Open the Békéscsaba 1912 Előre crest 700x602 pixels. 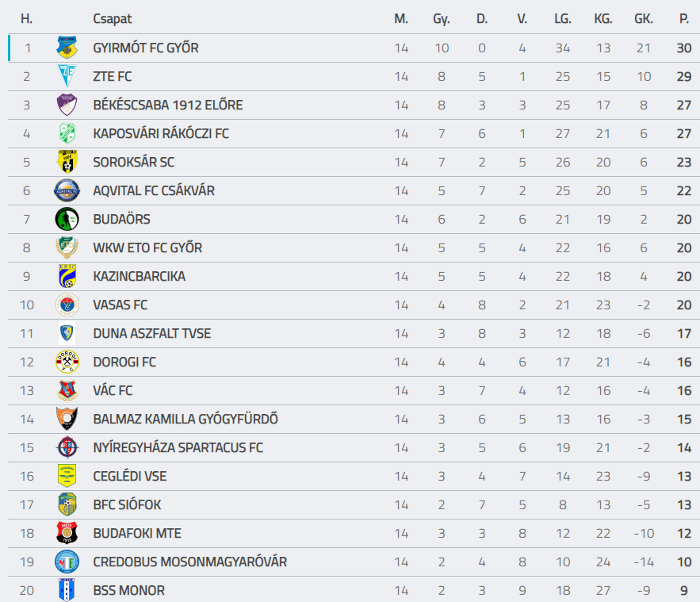coord(67,105)
